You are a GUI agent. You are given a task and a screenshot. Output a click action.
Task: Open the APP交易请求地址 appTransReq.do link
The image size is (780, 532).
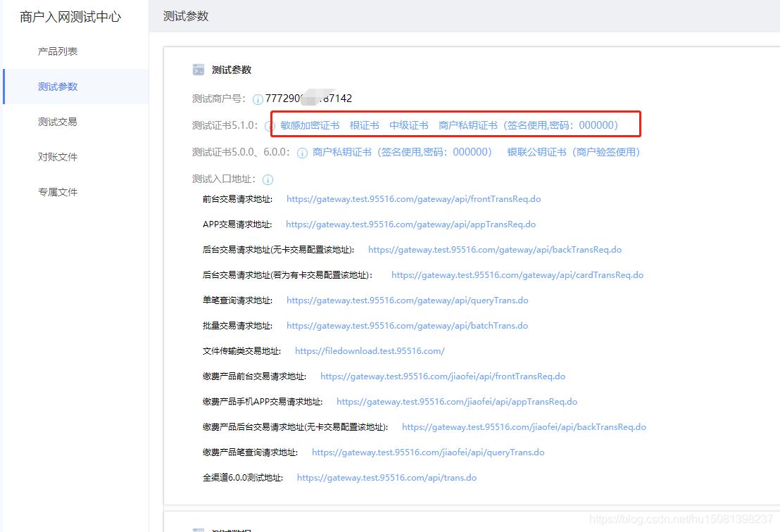tap(408, 224)
